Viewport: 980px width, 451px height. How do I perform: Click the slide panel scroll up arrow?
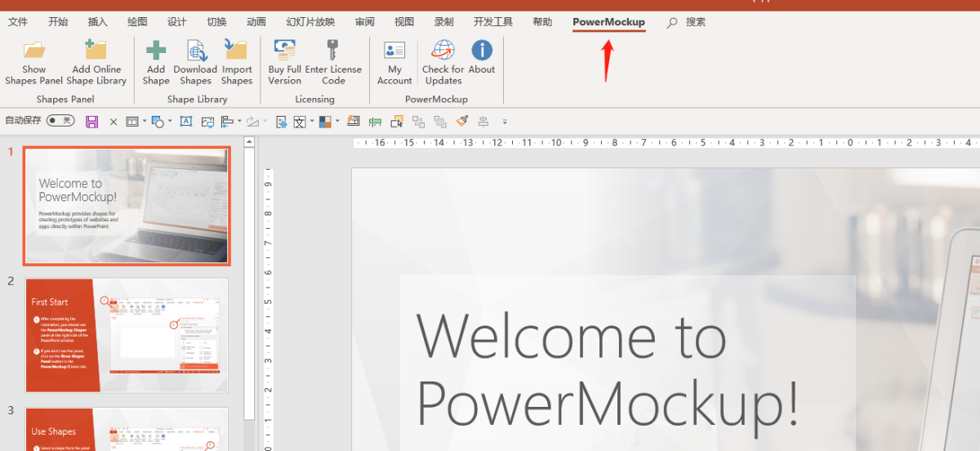point(250,142)
